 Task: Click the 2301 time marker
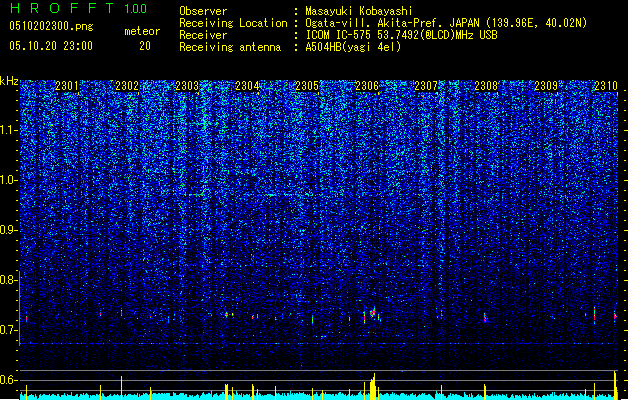tap(67, 86)
